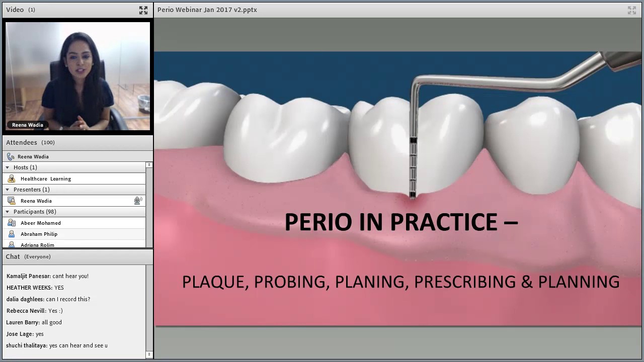This screenshot has width=644, height=362.
Task: Click the attendee list scroll up arrow
Action: click(149, 165)
